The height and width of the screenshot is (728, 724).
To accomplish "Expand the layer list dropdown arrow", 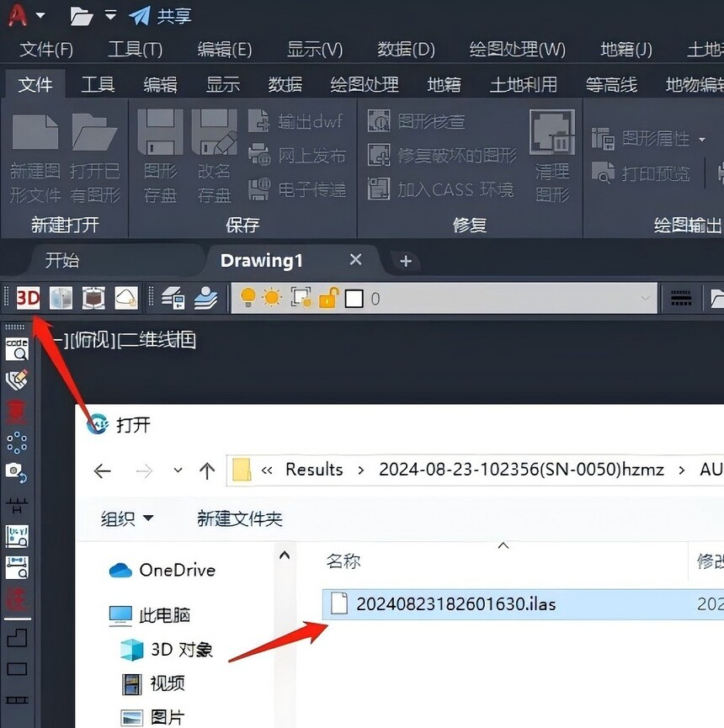I will [x=646, y=298].
